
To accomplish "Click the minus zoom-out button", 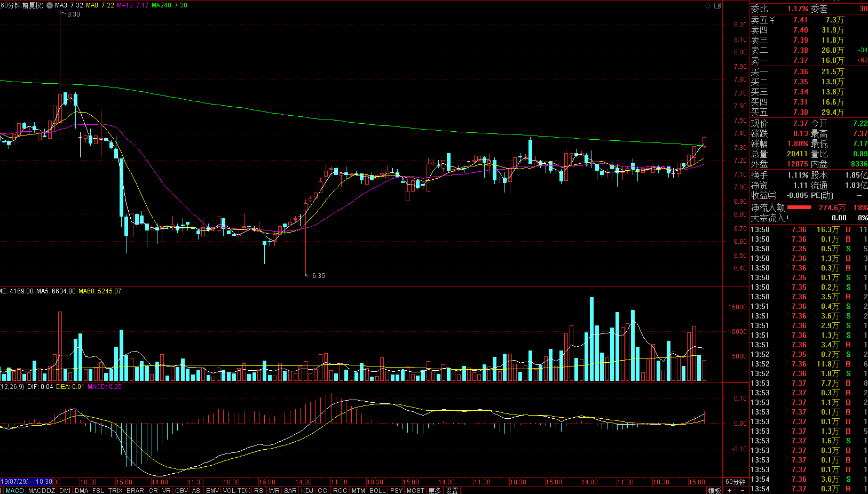I will coord(742,490).
